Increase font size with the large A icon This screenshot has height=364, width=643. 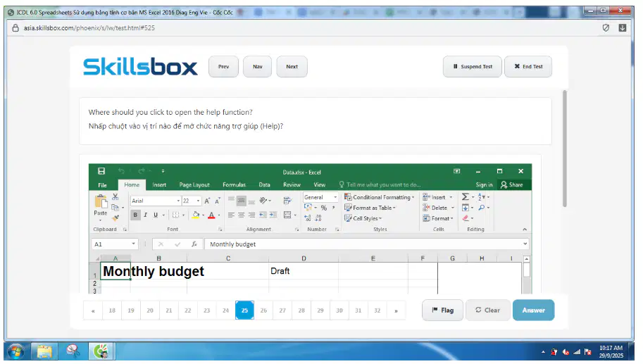[x=207, y=201]
